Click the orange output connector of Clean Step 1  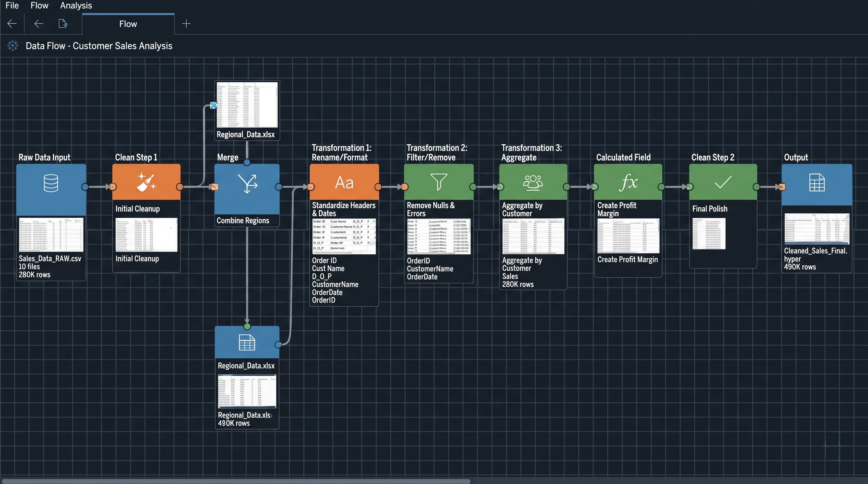pos(179,187)
